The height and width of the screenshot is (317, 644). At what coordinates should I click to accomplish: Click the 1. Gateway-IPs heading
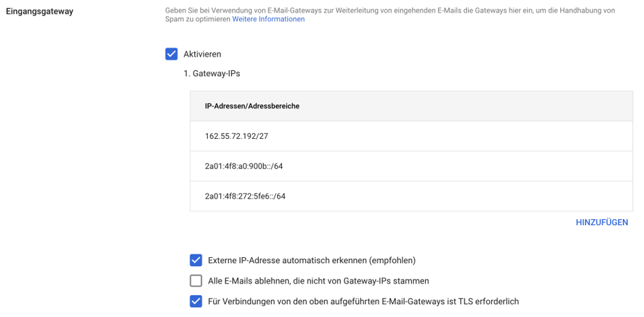click(x=211, y=73)
